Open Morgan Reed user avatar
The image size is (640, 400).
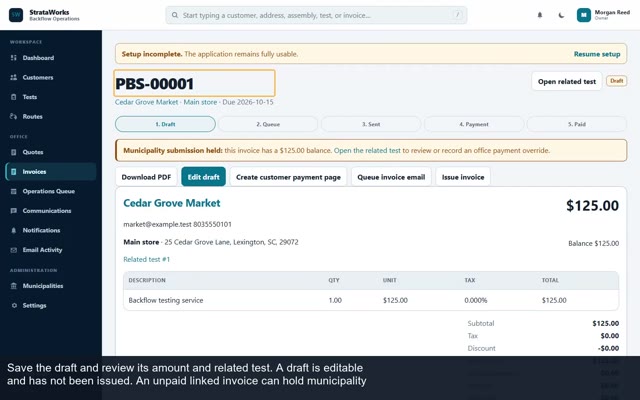[584, 15]
